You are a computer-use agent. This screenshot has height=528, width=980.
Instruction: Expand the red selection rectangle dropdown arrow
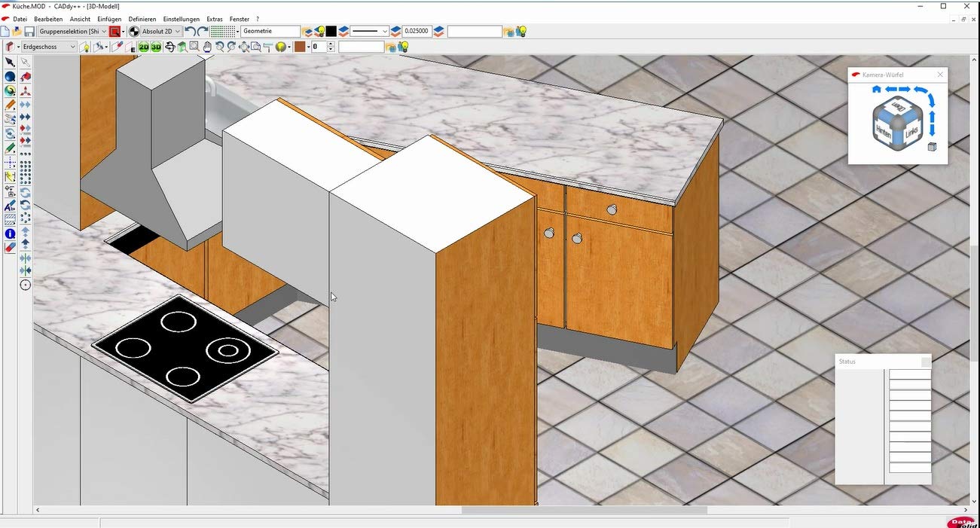pyautogui.click(x=124, y=32)
